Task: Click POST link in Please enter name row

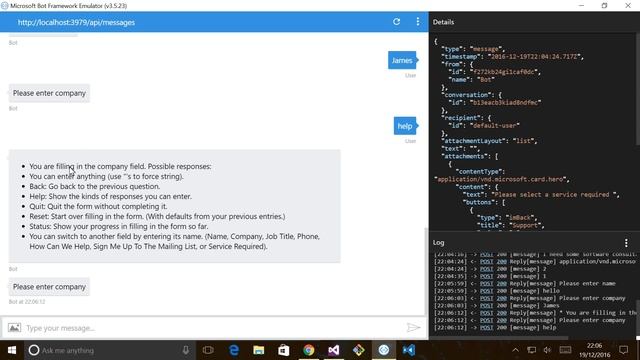Action: click(x=486, y=284)
